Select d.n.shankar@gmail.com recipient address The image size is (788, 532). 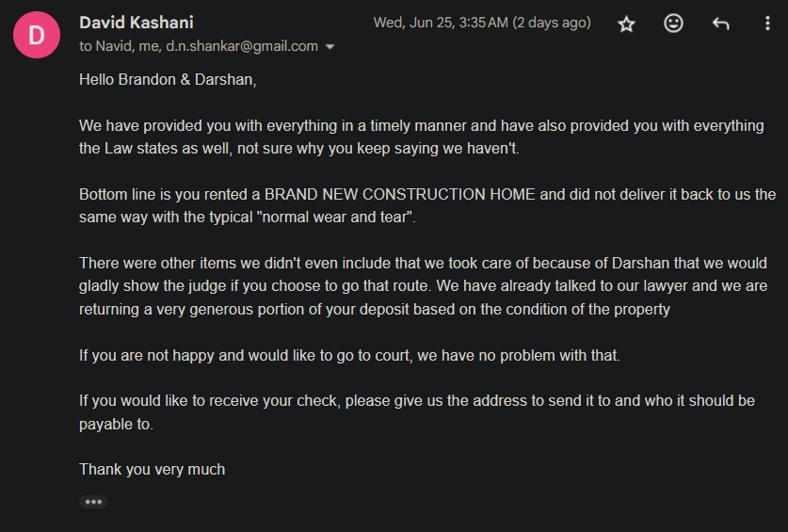pos(242,46)
